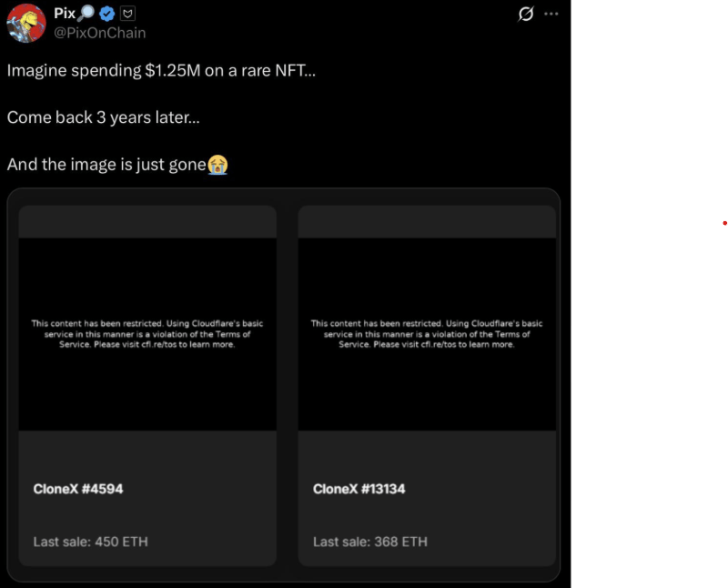Click the CloneX #4594 title text
The width and height of the screenshot is (728, 588).
78,489
